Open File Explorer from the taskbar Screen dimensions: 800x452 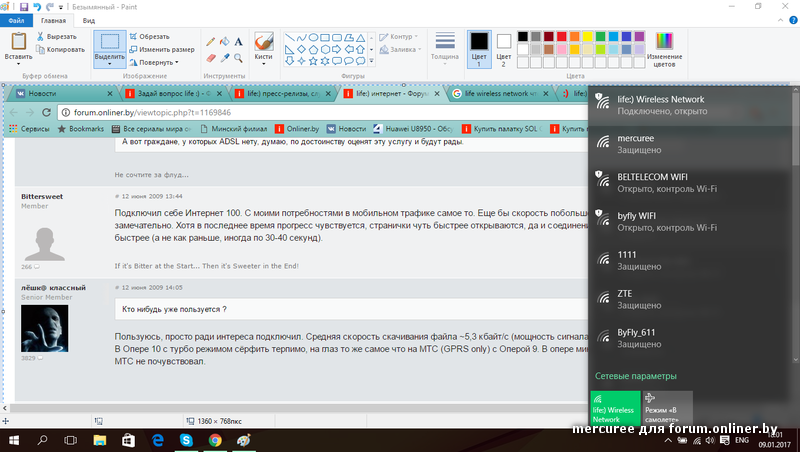(x=99, y=440)
